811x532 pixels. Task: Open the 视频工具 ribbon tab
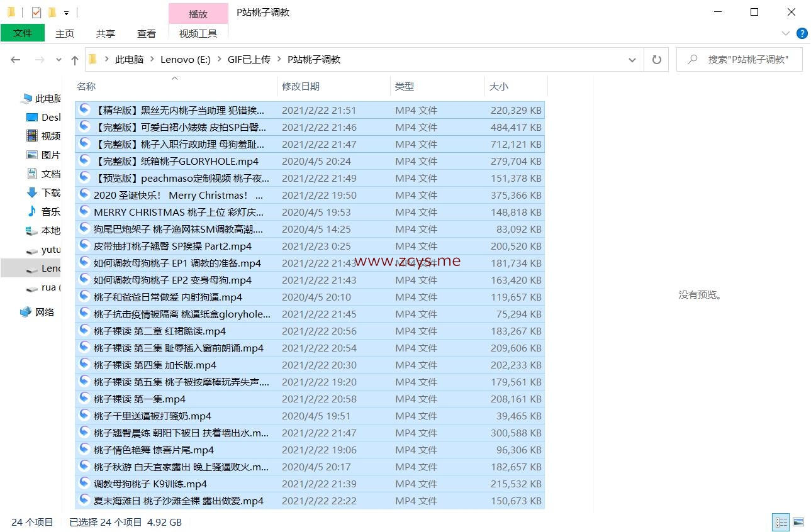coord(198,33)
